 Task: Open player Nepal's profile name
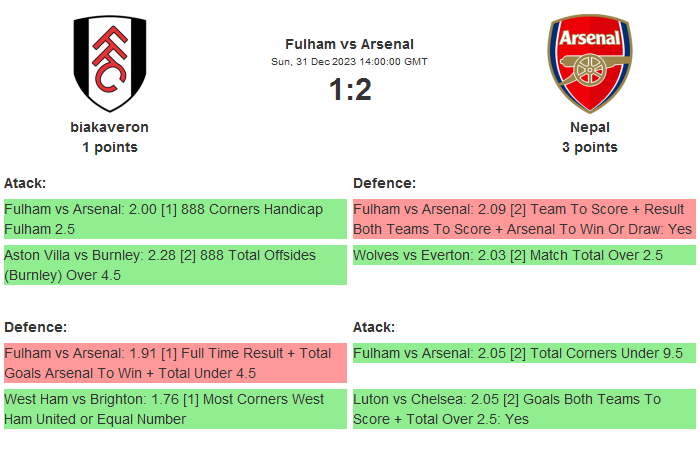[589, 127]
